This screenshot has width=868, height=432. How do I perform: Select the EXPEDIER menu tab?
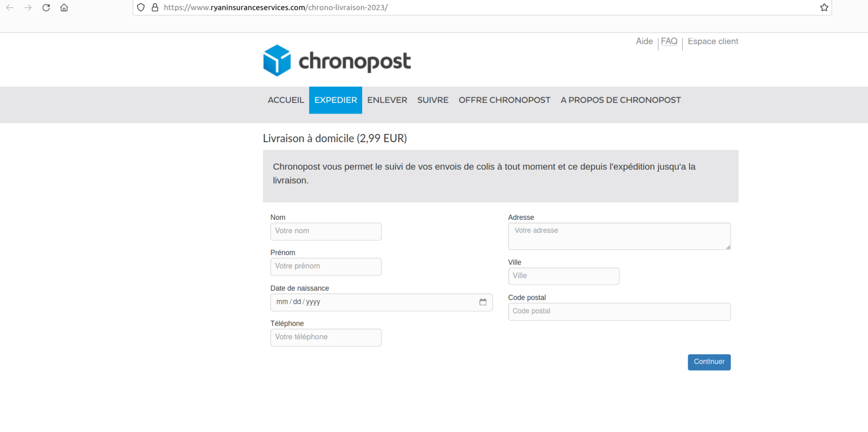(335, 100)
